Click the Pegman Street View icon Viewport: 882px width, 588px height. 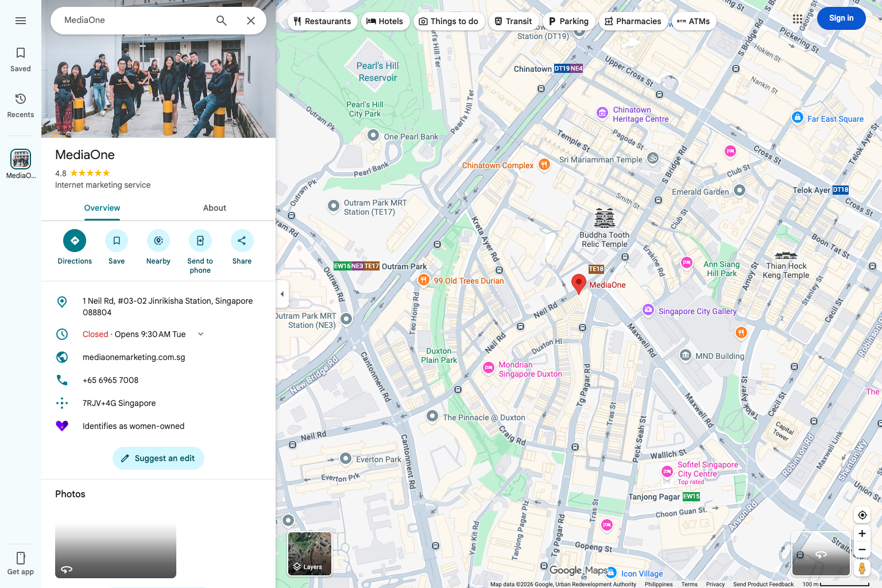[x=862, y=568]
